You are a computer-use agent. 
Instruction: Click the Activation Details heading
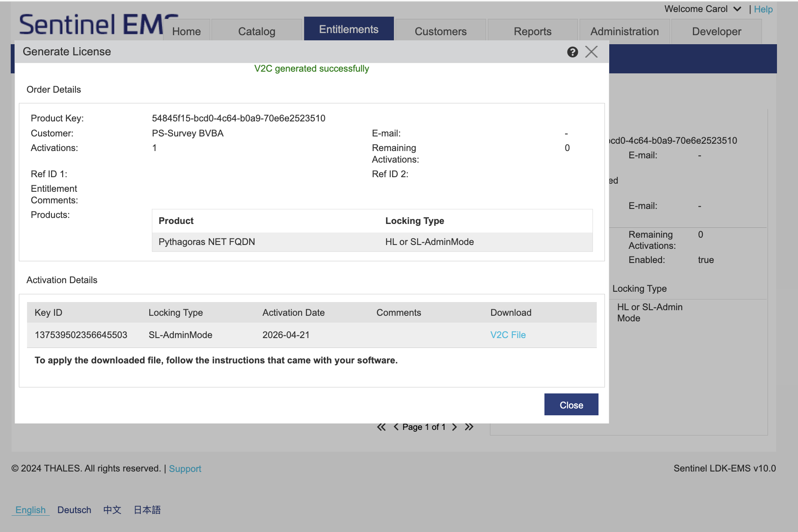point(62,280)
